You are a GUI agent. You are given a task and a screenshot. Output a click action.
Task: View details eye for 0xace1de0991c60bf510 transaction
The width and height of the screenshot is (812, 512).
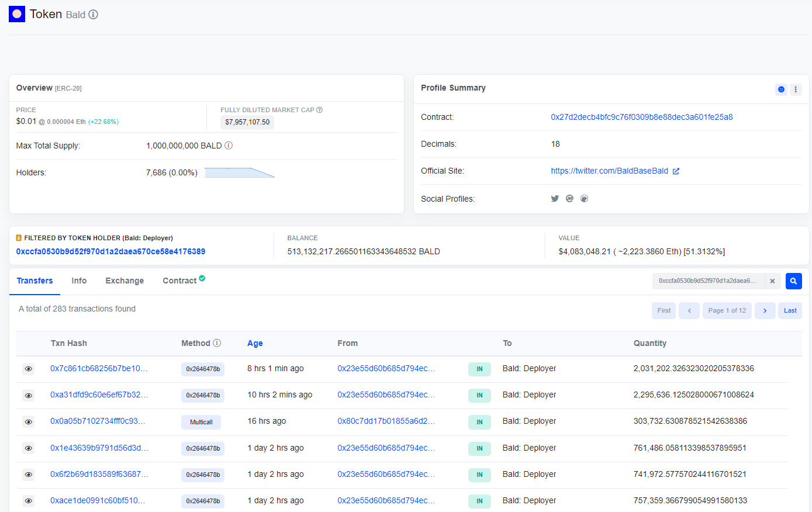pyautogui.click(x=28, y=501)
